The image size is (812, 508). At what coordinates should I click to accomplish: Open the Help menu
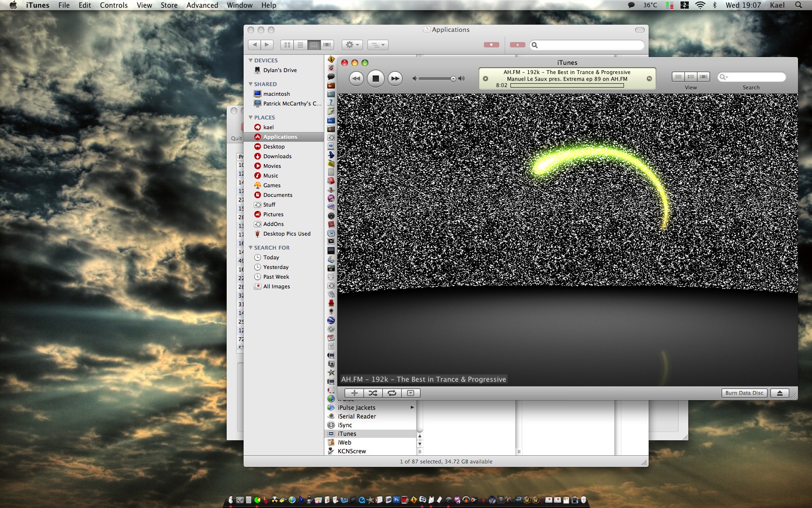point(269,5)
